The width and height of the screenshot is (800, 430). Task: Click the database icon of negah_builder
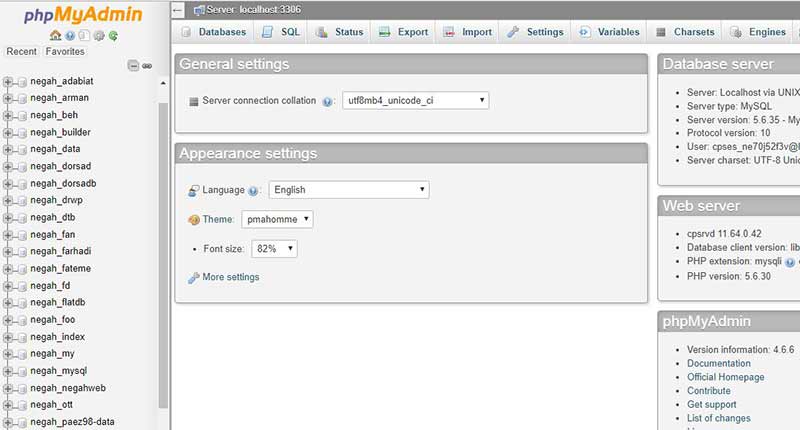click(x=22, y=133)
